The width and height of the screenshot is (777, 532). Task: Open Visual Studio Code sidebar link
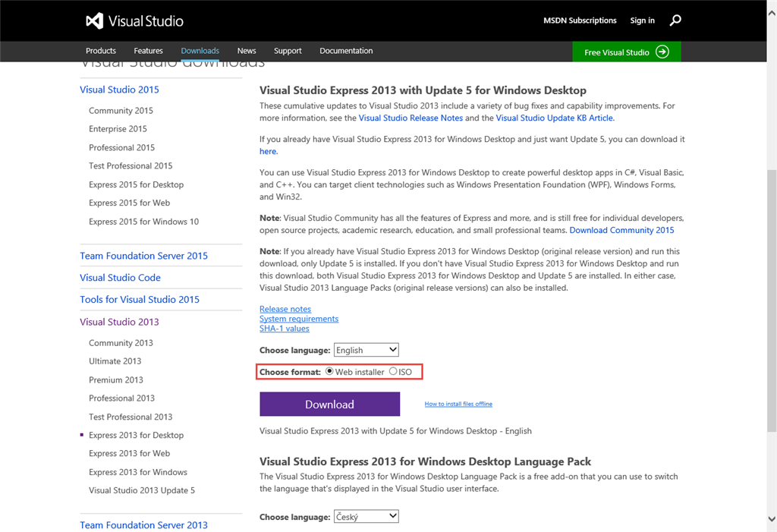[x=121, y=278]
